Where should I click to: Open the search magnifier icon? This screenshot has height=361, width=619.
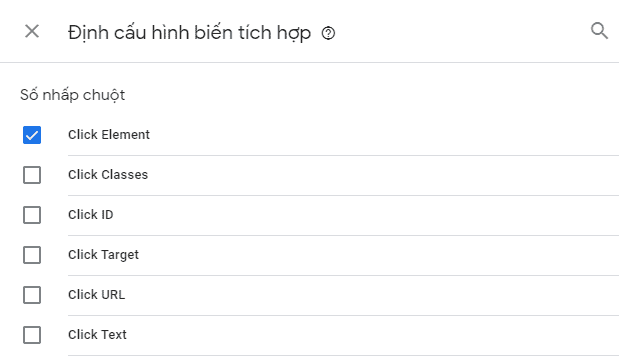point(599,31)
